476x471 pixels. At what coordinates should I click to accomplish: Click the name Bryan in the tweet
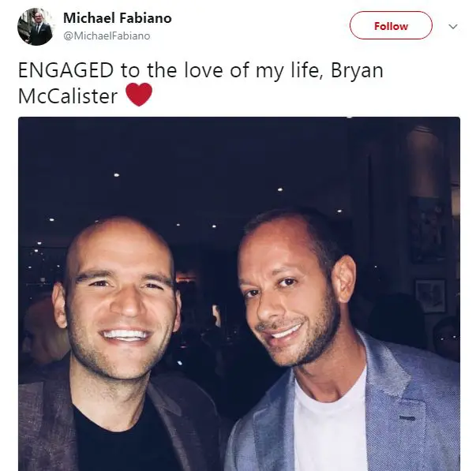tap(357, 72)
